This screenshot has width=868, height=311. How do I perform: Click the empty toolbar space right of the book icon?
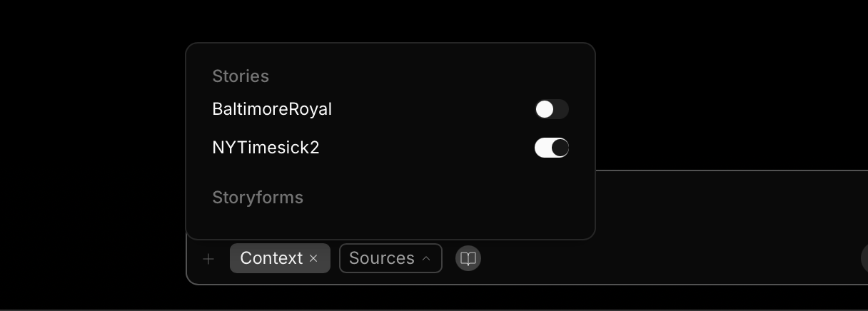point(664,258)
